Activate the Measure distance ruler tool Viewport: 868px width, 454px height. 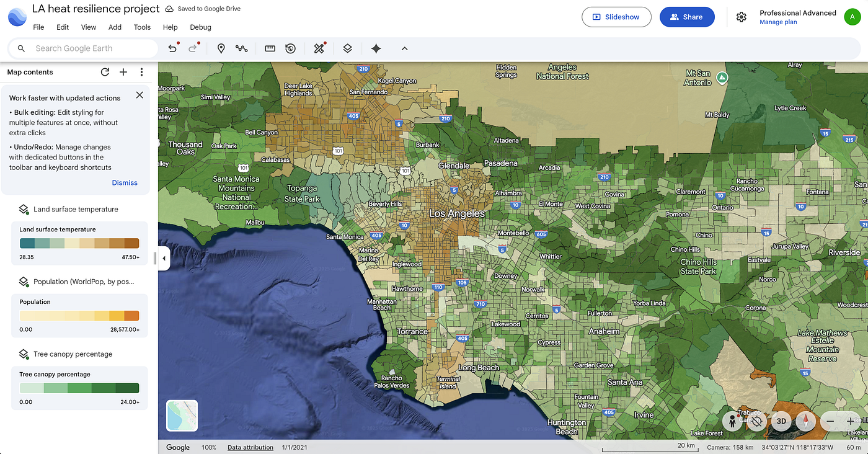coord(270,48)
